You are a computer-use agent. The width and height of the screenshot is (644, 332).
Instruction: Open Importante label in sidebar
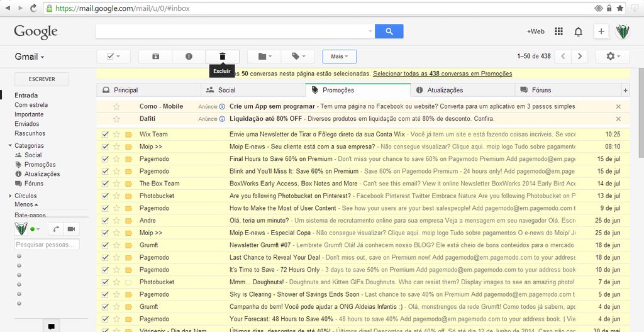pyautogui.click(x=29, y=114)
